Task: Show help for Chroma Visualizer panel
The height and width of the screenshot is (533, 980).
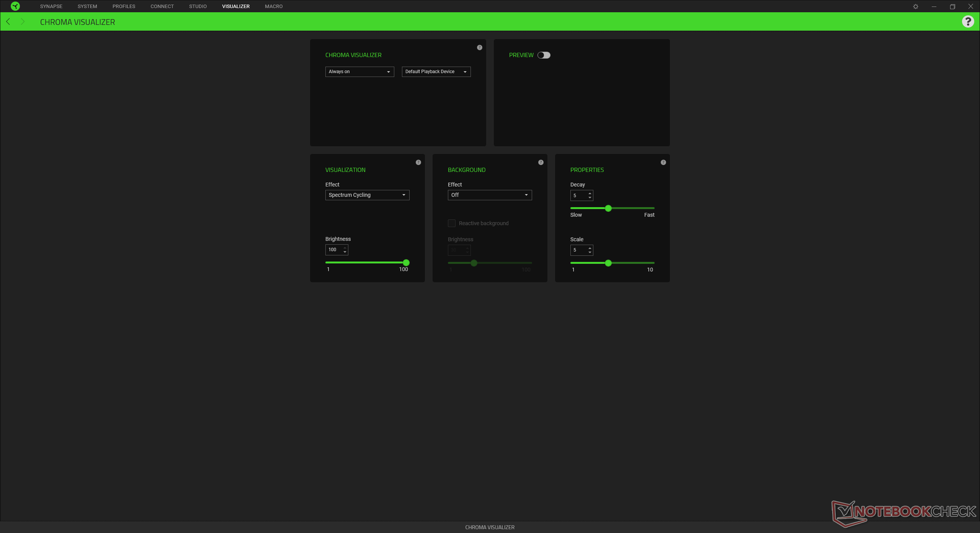Action: click(479, 47)
